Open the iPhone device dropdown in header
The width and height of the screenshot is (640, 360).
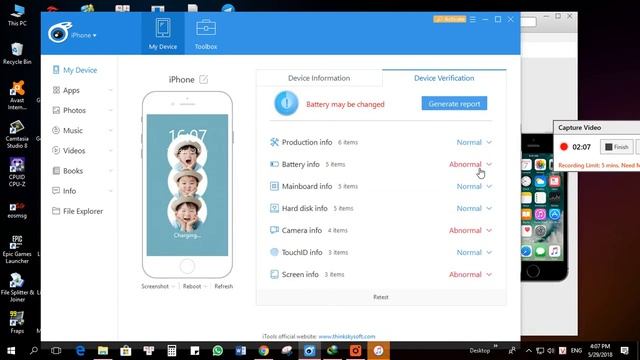tap(84, 36)
